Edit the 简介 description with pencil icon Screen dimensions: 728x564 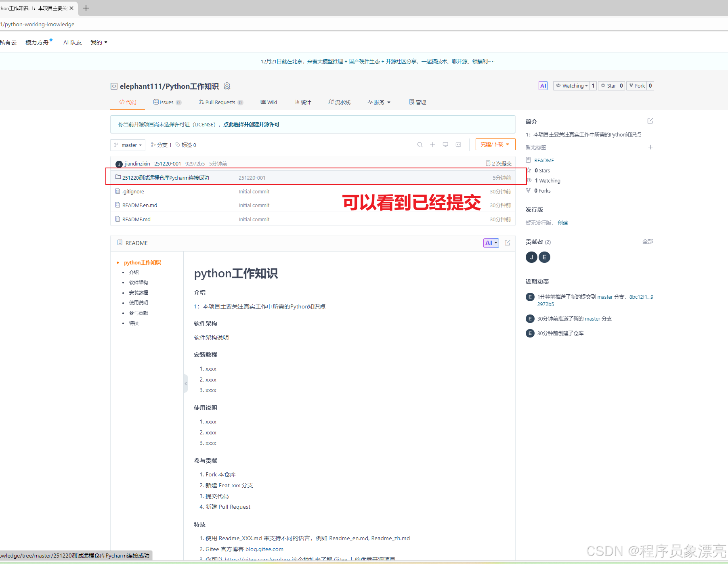(x=650, y=121)
